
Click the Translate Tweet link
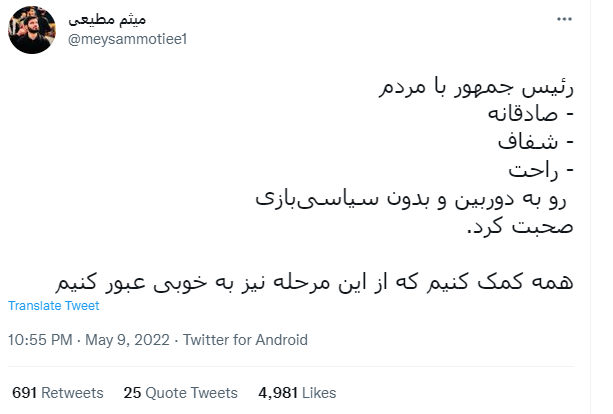coord(53,306)
